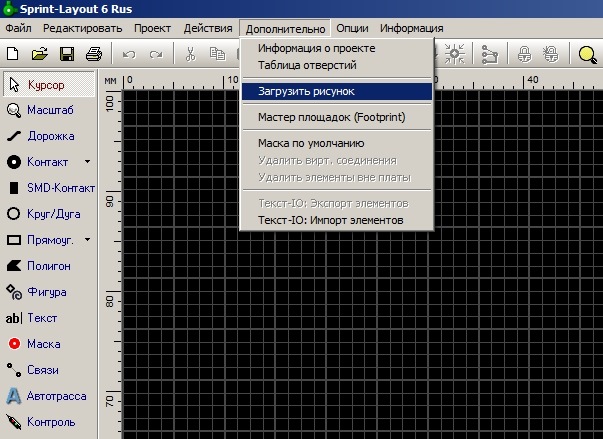Choose Таблица отверстий menu entry

point(337,65)
